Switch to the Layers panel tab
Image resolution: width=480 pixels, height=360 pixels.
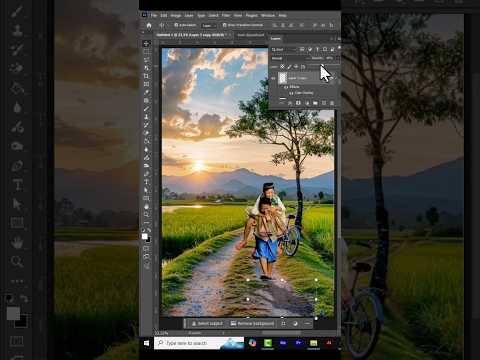(x=275, y=39)
